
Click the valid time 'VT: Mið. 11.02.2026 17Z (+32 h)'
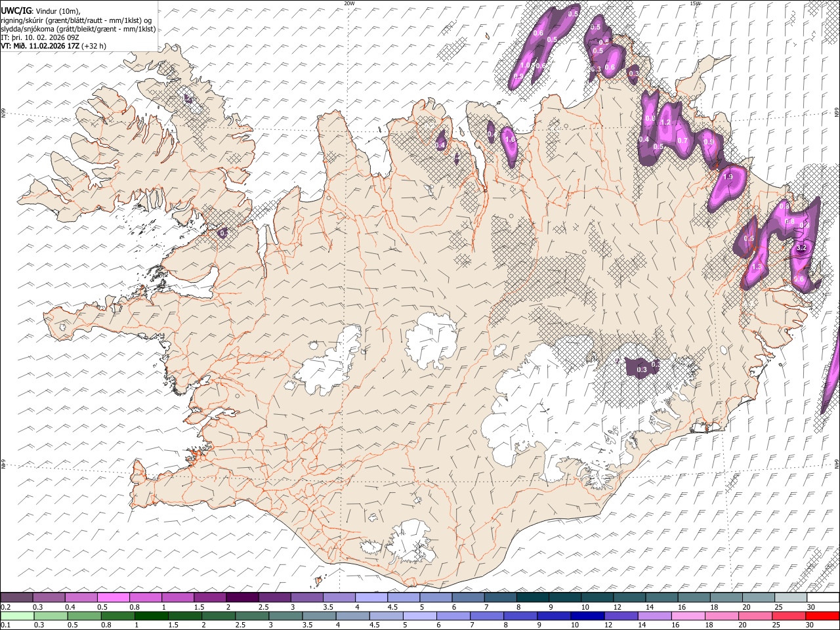click(x=54, y=46)
